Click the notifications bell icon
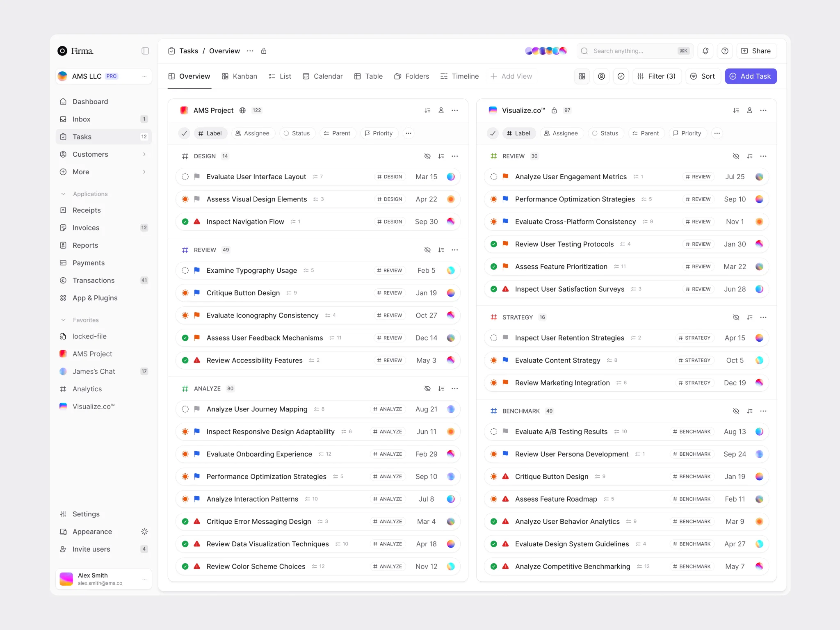The width and height of the screenshot is (840, 630). pos(705,51)
